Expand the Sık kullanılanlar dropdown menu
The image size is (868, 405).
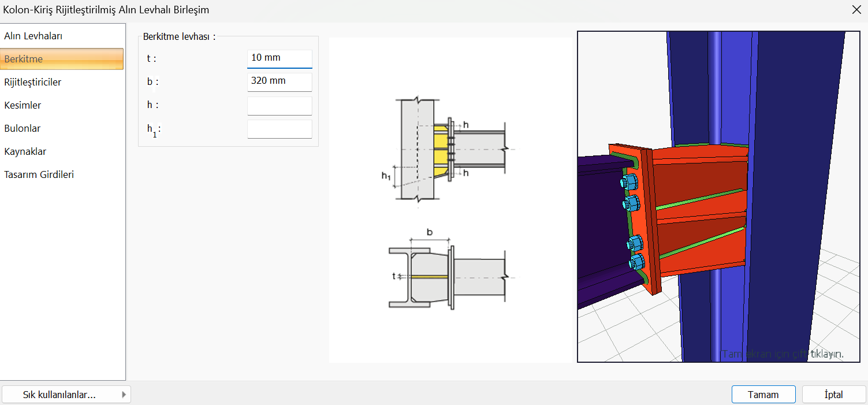tap(66, 395)
